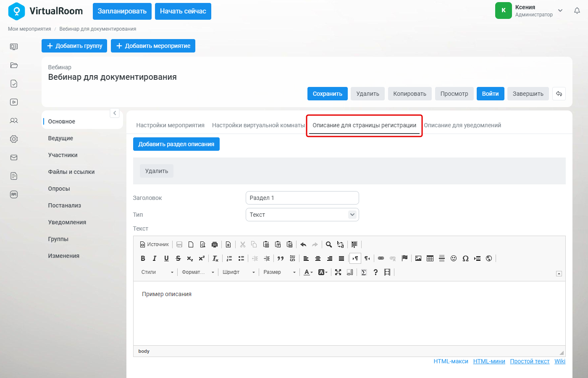Open the background color picker
Image resolution: width=588 pixels, height=378 pixels.
click(323, 272)
